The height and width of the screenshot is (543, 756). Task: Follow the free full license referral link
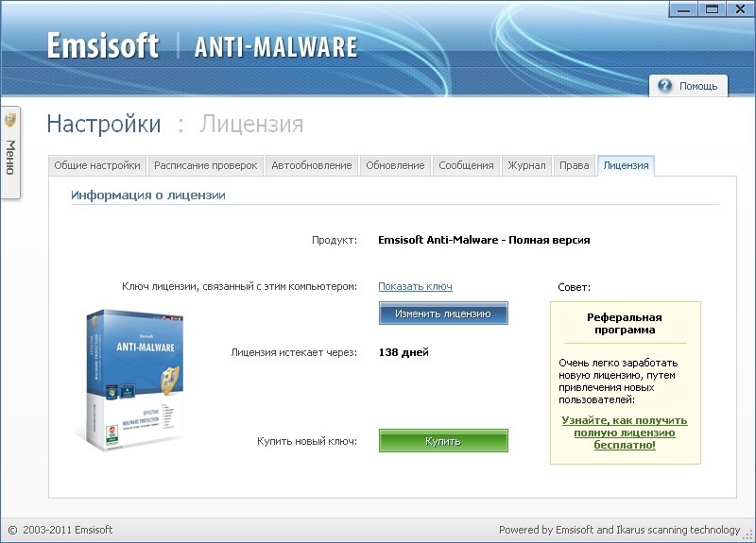(624, 432)
